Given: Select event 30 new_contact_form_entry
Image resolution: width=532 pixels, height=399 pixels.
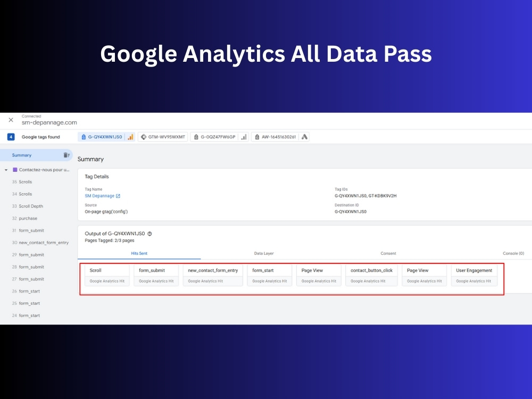Looking at the screenshot, I should click(40, 243).
